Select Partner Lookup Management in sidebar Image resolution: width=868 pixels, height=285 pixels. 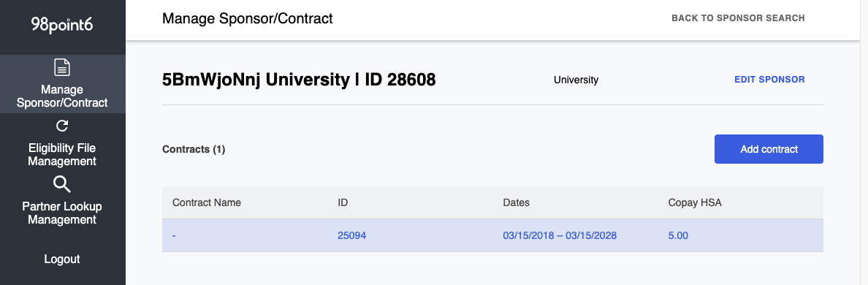(x=63, y=200)
